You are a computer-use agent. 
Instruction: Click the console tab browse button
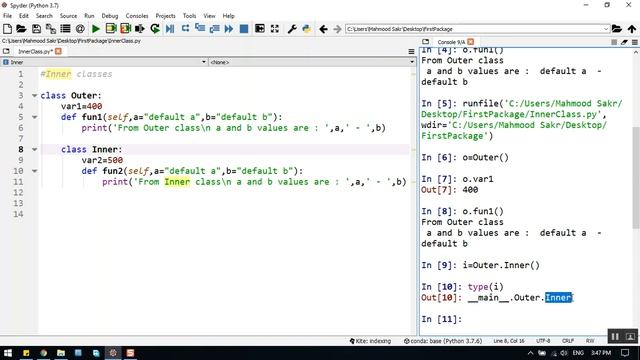click(425, 42)
